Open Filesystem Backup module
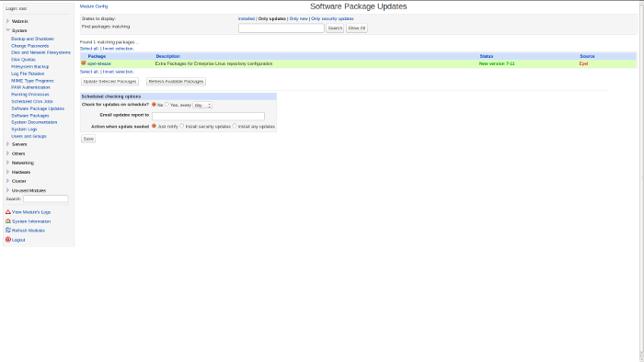644x362 pixels. pyautogui.click(x=30, y=66)
